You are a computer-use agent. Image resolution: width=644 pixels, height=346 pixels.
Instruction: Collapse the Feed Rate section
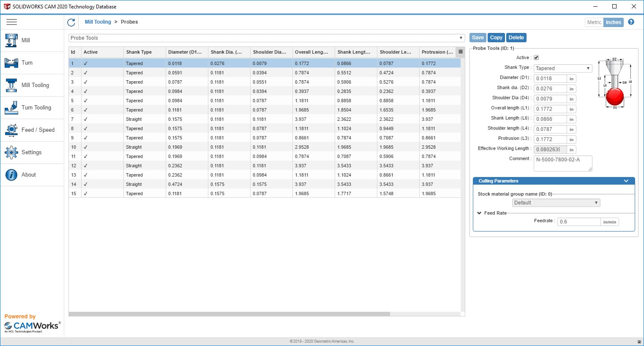(x=479, y=213)
